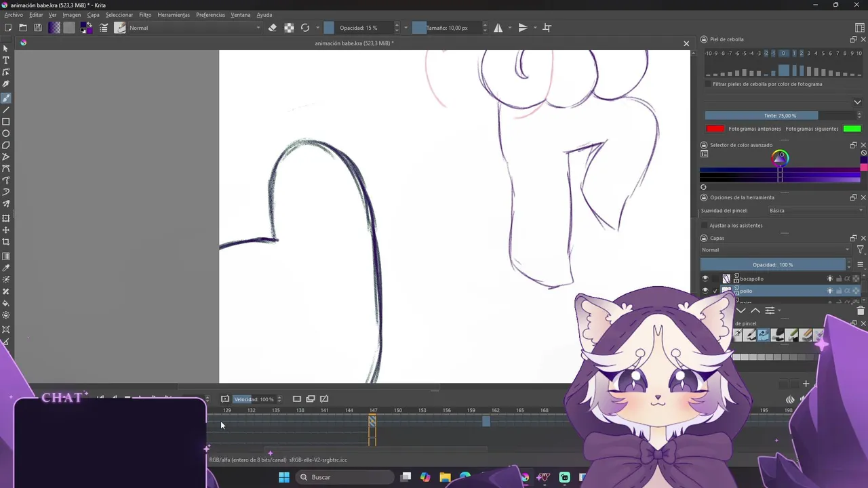The width and height of the screenshot is (868, 488).
Task: Delete layer with trash icon
Action: (861, 311)
